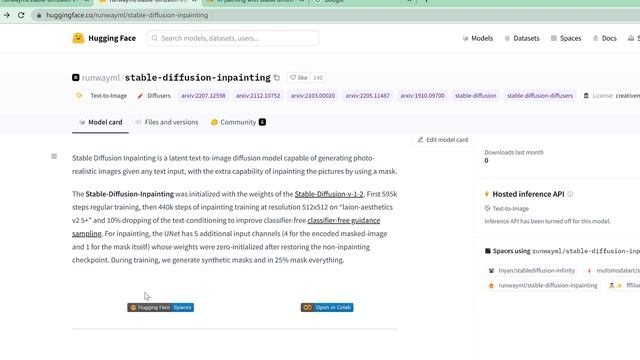This screenshot has height=360, width=640.
Task: Click the Hugging Face emoji logo
Action: coord(78,38)
